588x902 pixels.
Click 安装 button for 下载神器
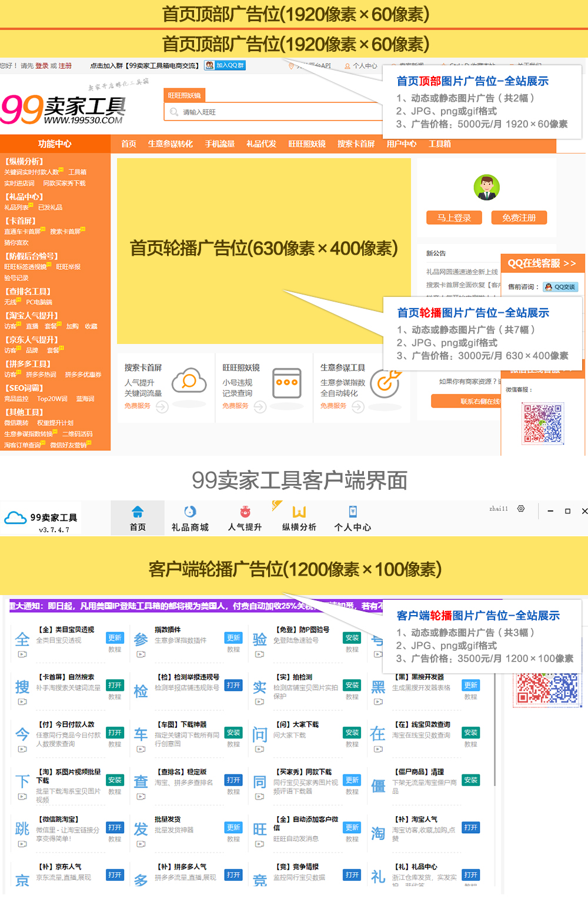233,733
